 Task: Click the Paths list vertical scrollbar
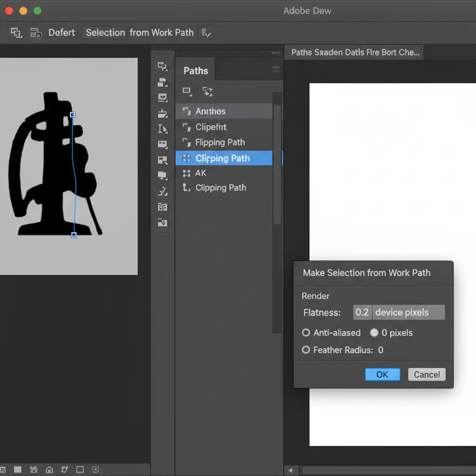[x=277, y=163]
